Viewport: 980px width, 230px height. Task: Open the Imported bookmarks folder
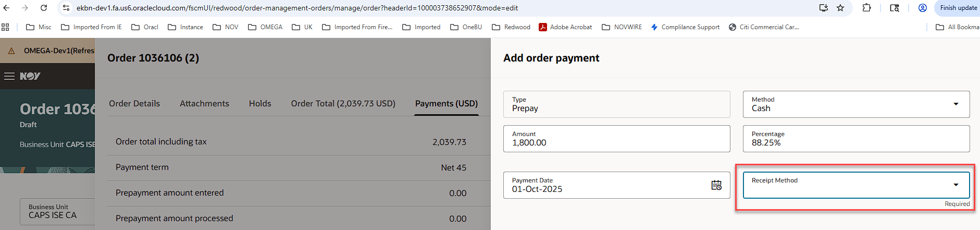click(x=421, y=27)
